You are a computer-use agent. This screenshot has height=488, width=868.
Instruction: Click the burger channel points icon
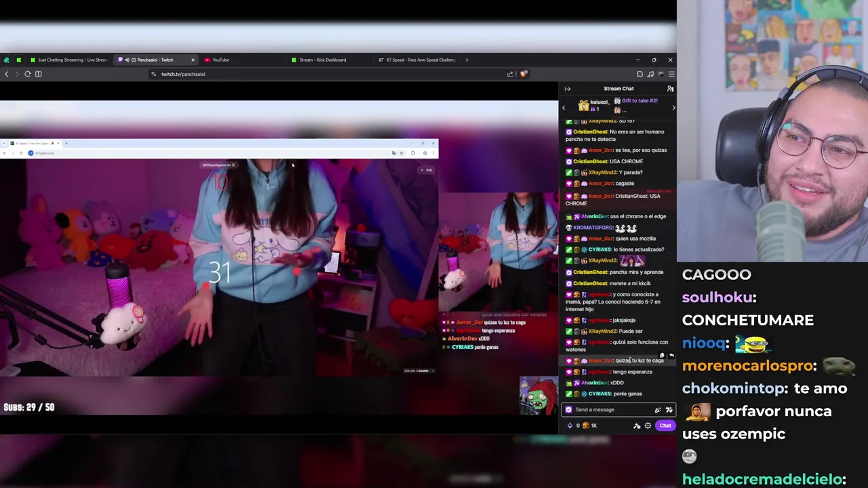[586, 426]
